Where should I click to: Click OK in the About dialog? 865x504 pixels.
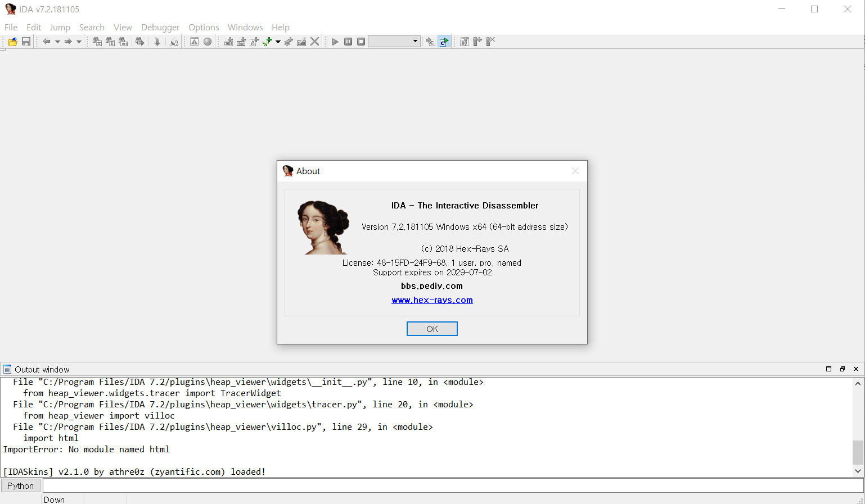click(x=432, y=329)
